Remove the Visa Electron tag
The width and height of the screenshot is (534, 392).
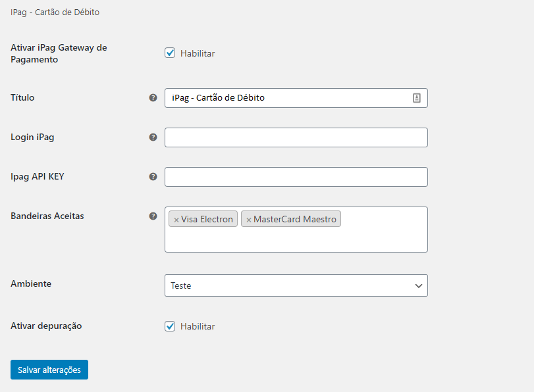pyautogui.click(x=176, y=220)
